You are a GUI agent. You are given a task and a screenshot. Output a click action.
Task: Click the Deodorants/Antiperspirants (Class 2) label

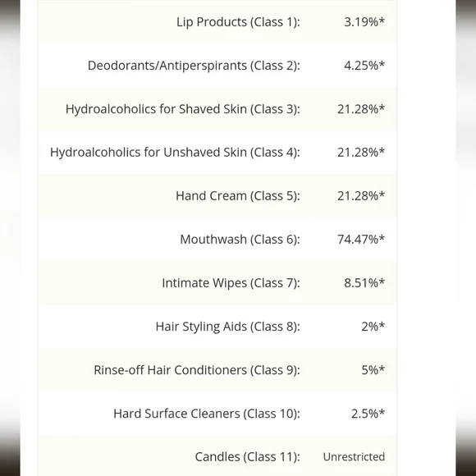pos(194,66)
